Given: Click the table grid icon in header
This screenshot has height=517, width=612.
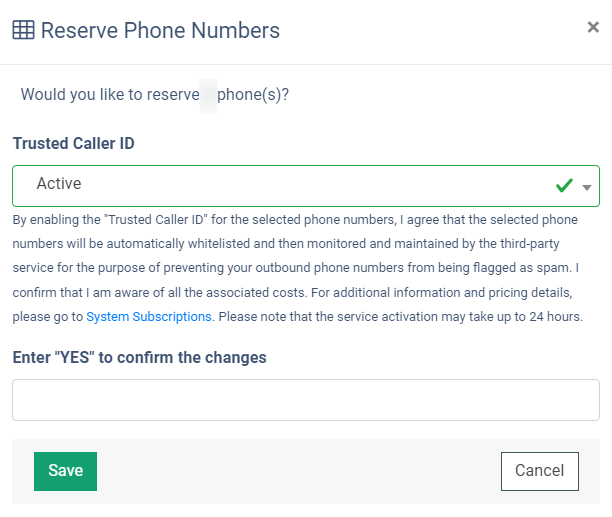Looking at the screenshot, I should pos(23,30).
